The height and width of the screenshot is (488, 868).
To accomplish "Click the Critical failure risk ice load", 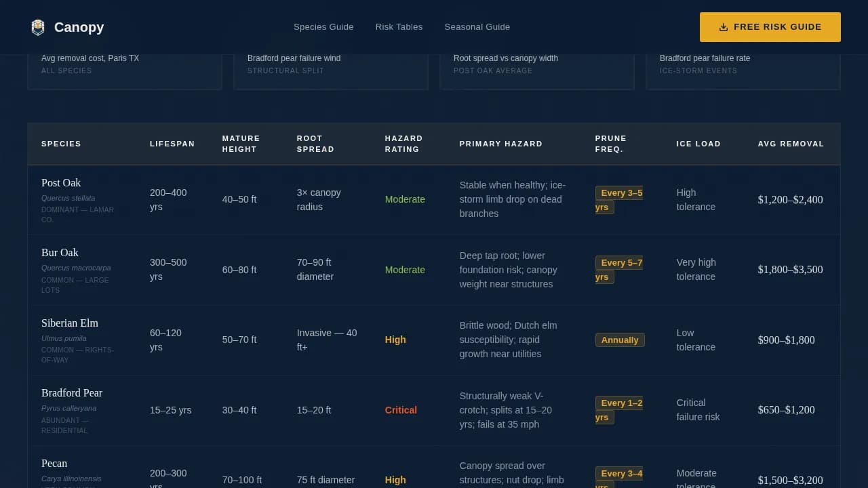I will (x=698, y=410).
